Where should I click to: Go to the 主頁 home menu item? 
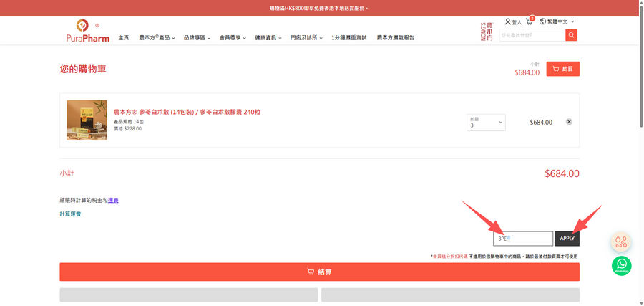pos(124,37)
